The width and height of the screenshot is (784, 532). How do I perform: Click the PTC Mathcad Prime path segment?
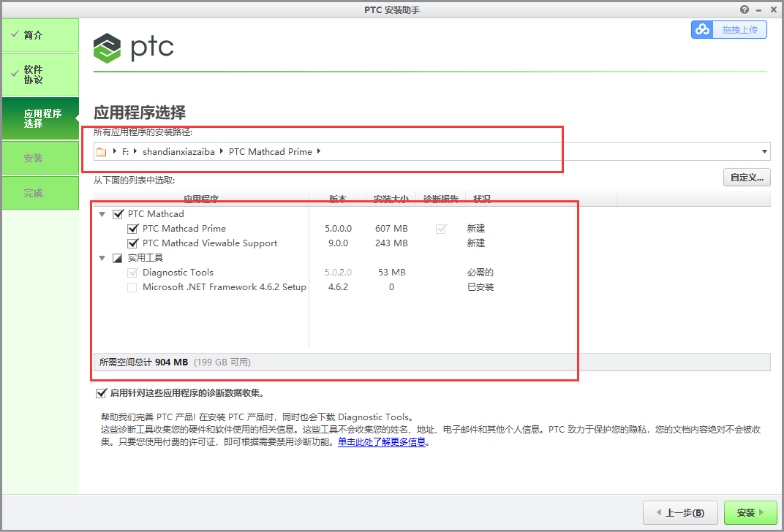[271, 152]
